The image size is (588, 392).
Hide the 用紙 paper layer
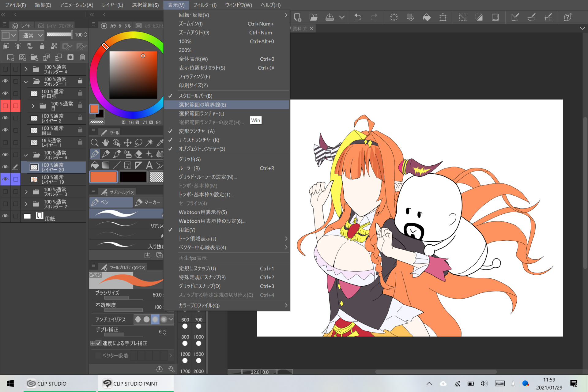[6, 216]
